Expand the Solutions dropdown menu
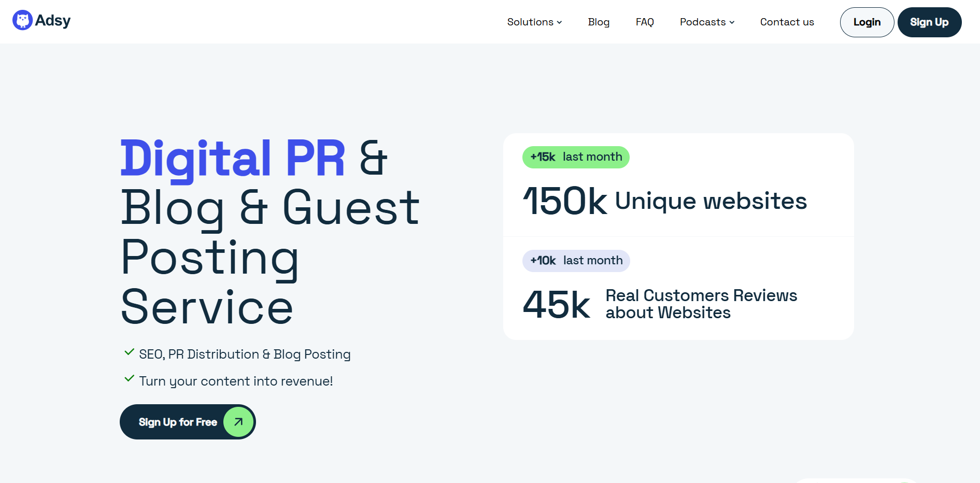Screen dimensions: 980x483 click(x=534, y=22)
